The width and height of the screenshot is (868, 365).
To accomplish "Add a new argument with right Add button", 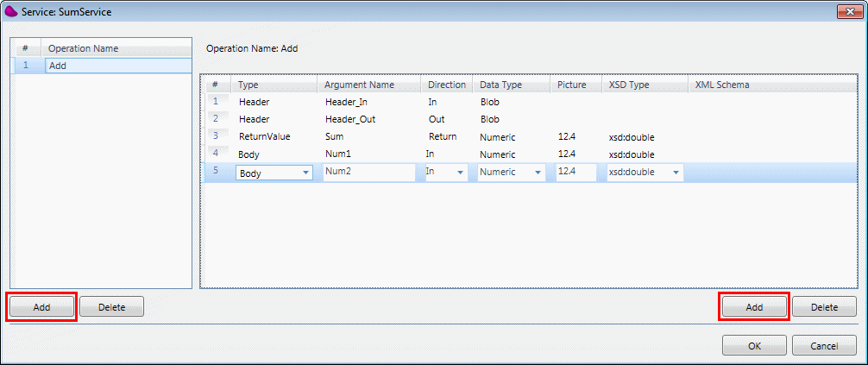I will pyautogui.click(x=754, y=307).
